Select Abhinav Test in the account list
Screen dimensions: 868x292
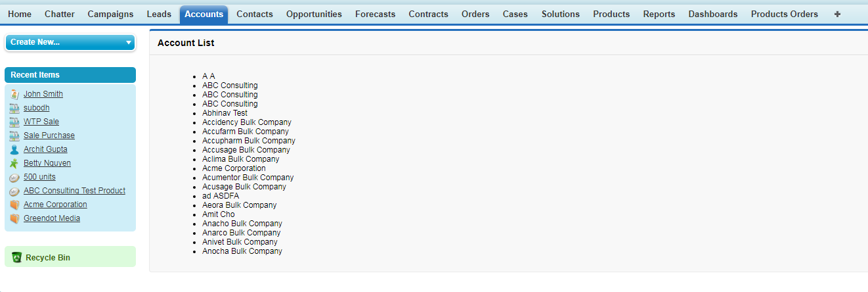point(225,113)
